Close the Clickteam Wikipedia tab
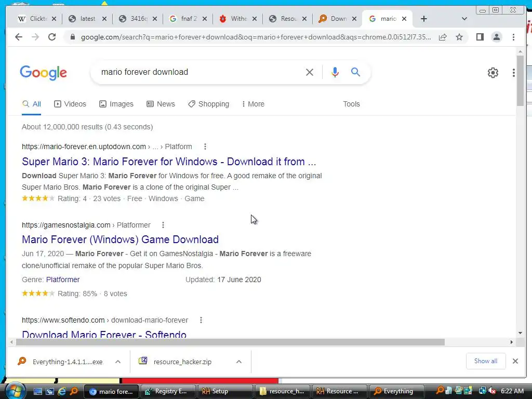 (x=54, y=19)
